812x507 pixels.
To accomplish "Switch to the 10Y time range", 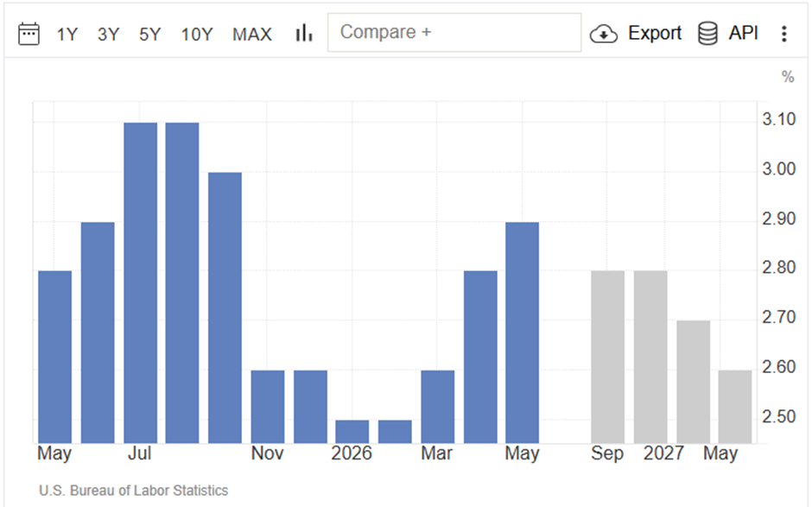I will (x=196, y=35).
